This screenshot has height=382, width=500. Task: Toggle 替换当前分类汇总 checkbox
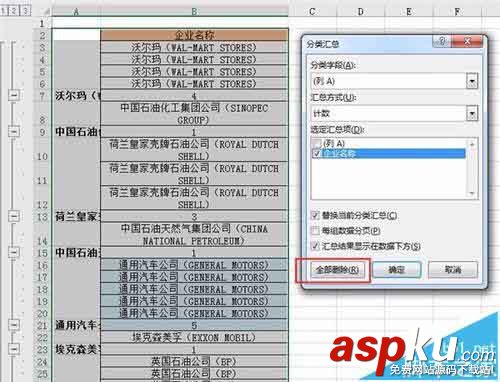315,215
